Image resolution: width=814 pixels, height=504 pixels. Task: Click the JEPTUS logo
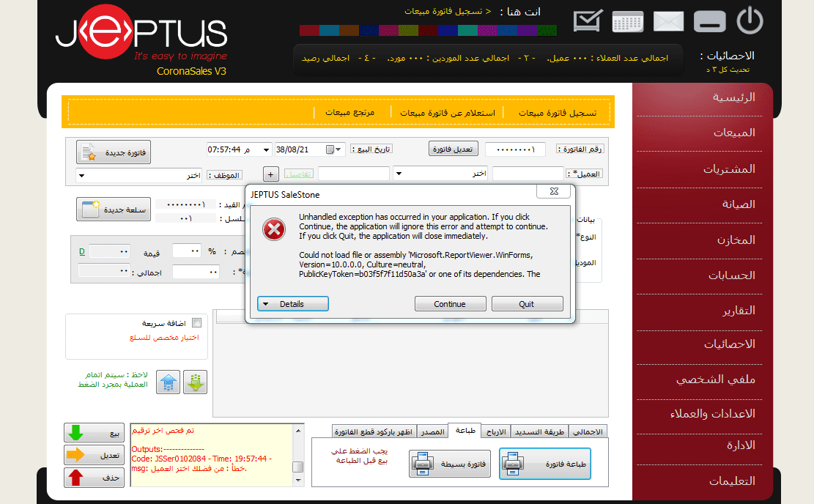tap(141, 33)
